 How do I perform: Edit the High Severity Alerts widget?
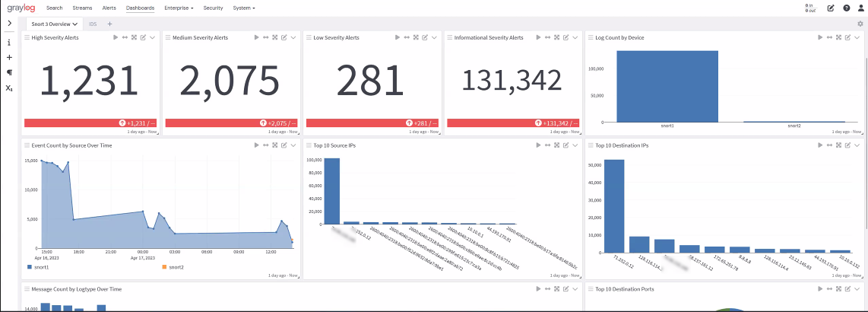[x=144, y=37]
